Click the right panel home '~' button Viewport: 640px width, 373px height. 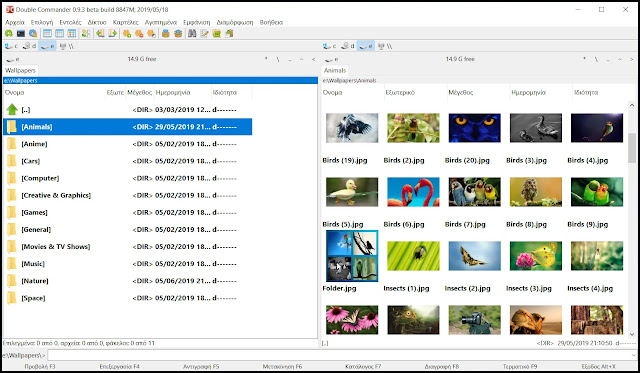[620, 59]
